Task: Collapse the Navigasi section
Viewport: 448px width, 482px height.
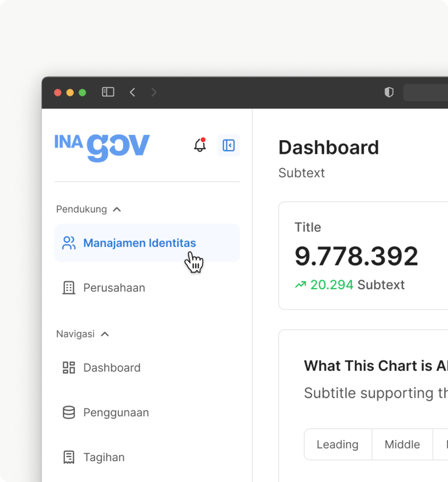Action: coord(105,334)
